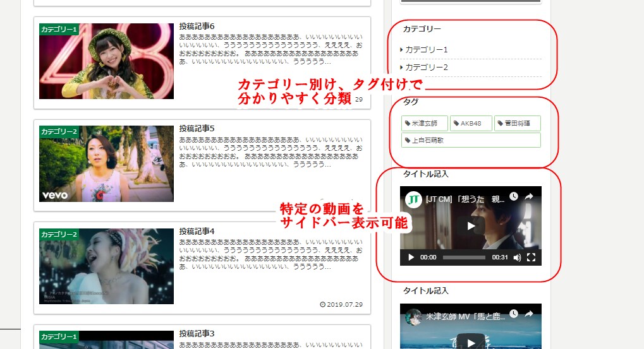
Task: Click the 投稿記事6 thumbnail image
Action: click(x=106, y=61)
